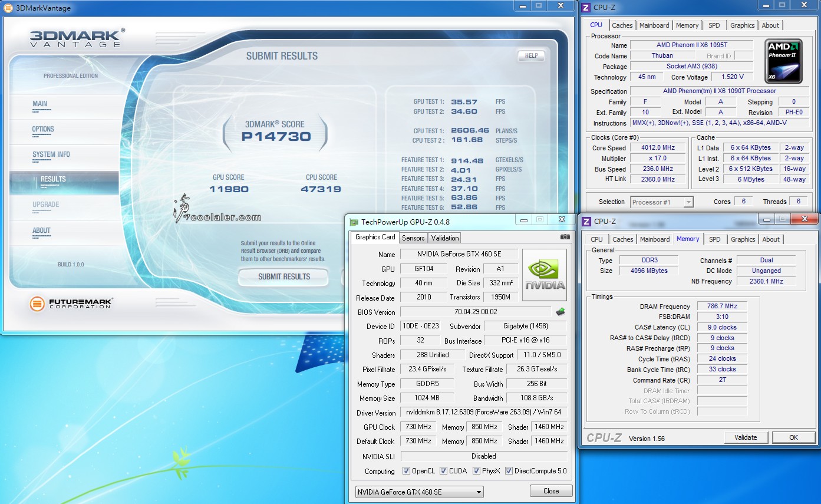Open the GPU selection dropdown in GPU-Z
821x504 pixels.
pyautogui.click(x=420, y=492)
